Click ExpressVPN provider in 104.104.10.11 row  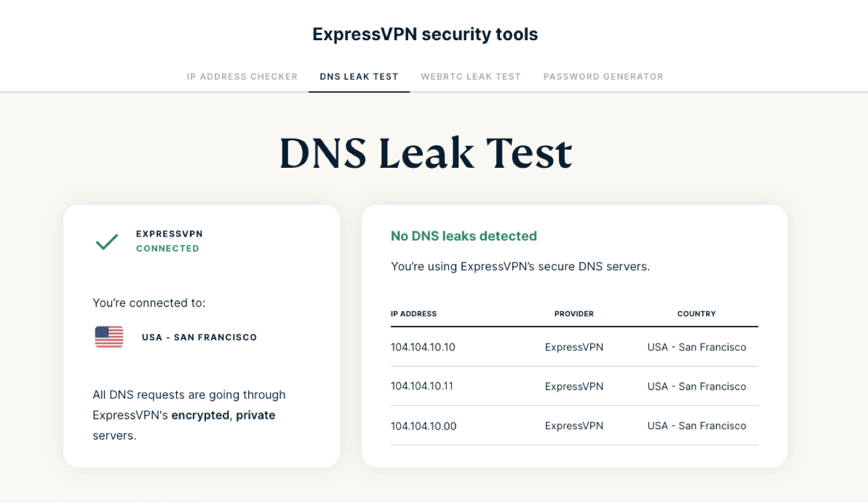pyautogui.click(x=574, y=386)
